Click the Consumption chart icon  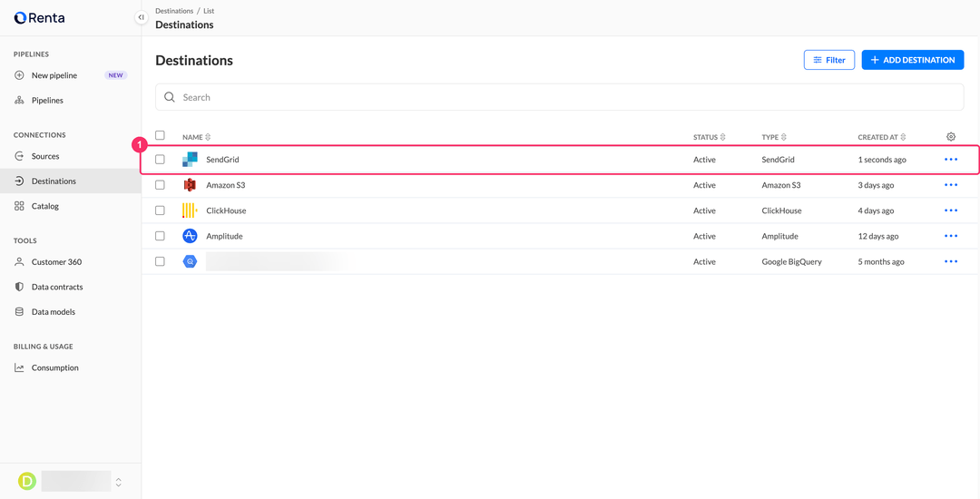(19, 367)
